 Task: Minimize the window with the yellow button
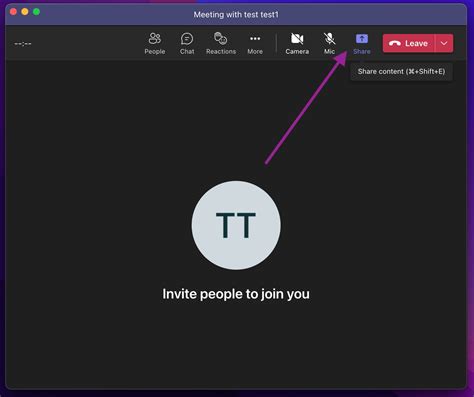click(25, 12)
